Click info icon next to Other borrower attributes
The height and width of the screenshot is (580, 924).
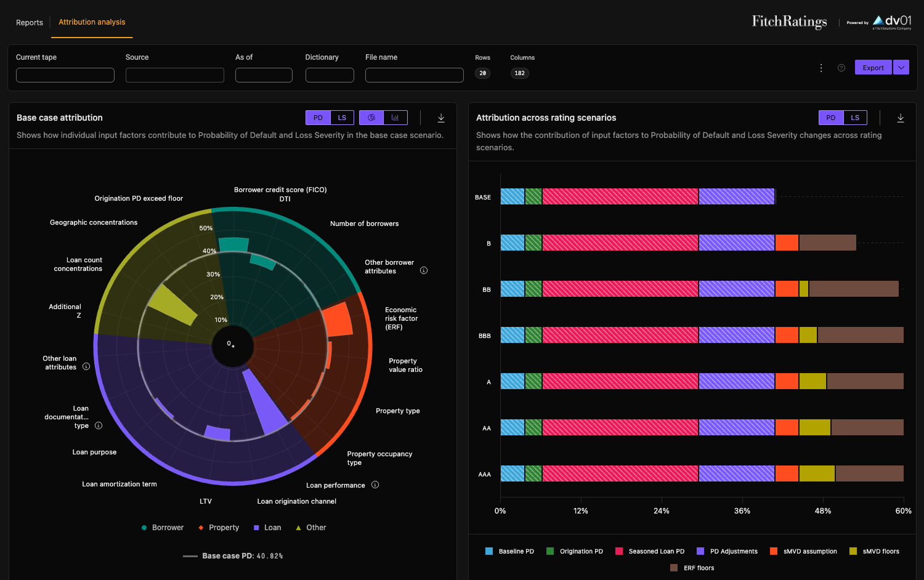[424, 270]
